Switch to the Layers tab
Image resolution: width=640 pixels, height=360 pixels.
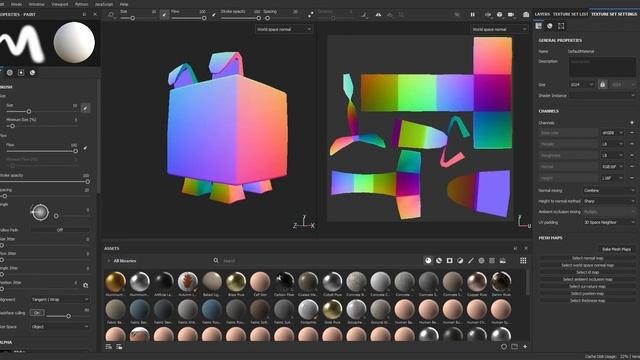point(542,14)
